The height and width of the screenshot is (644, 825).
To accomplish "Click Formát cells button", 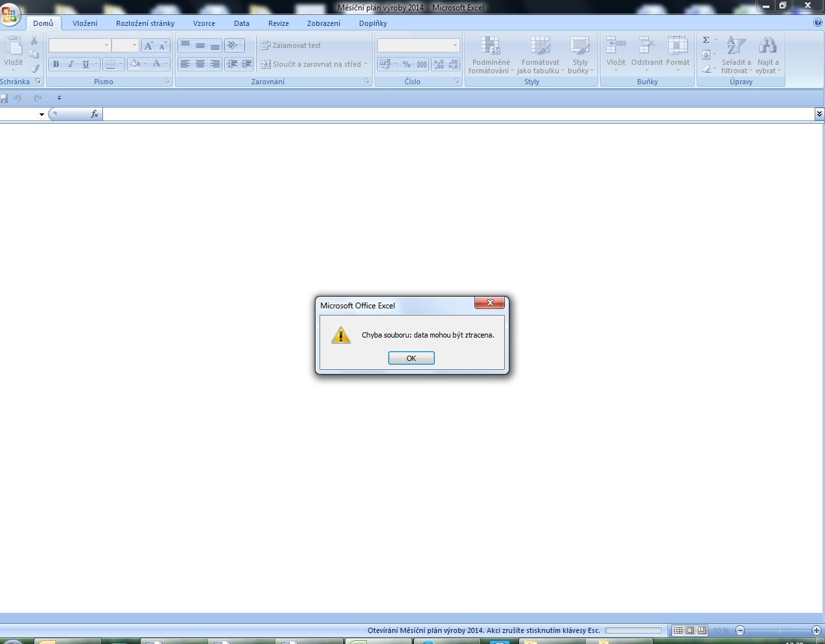I will tap(678, 54).
